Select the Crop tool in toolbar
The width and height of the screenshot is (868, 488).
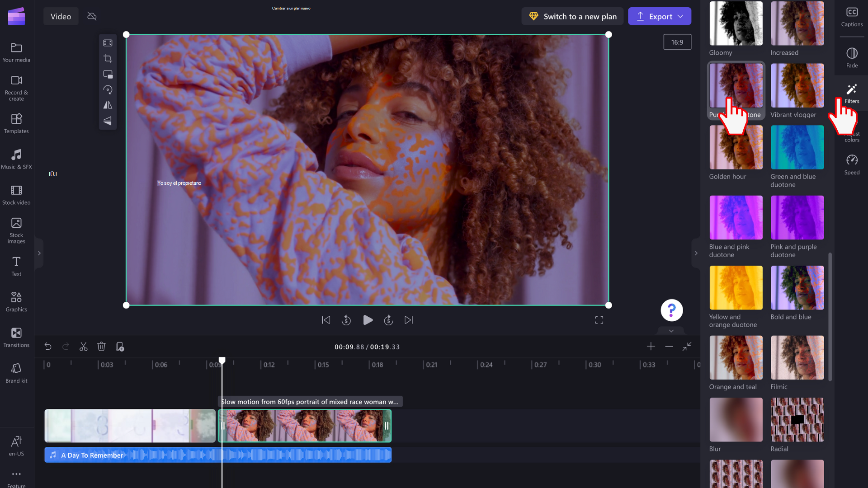107,58
